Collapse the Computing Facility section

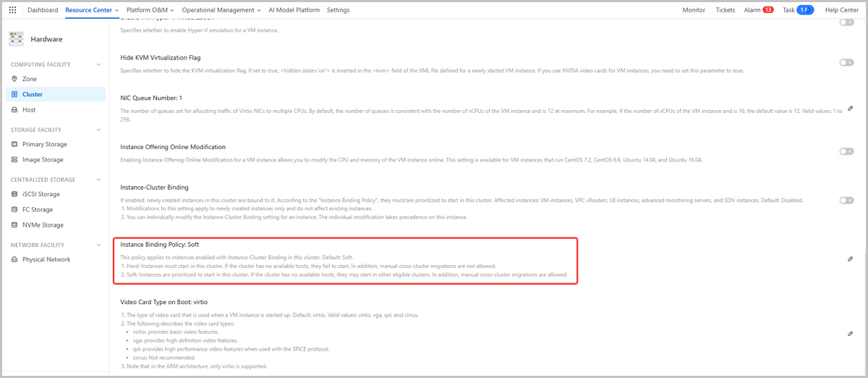pyautogui.click(x=98, y=64)
